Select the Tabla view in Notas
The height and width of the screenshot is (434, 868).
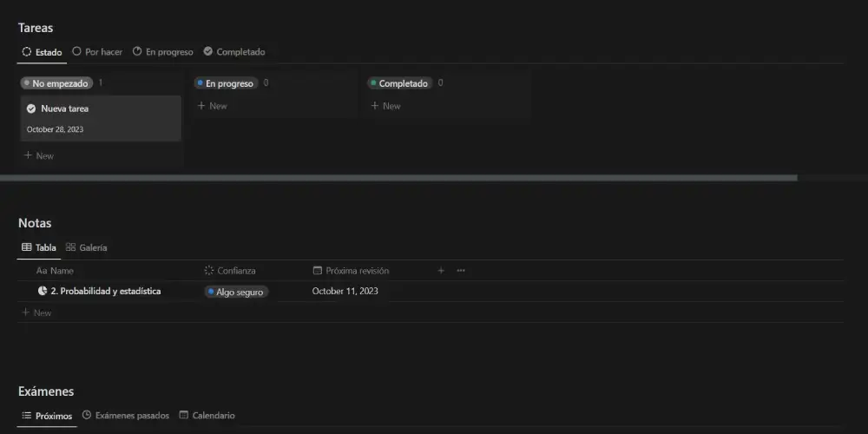click(x=39, y=247)
